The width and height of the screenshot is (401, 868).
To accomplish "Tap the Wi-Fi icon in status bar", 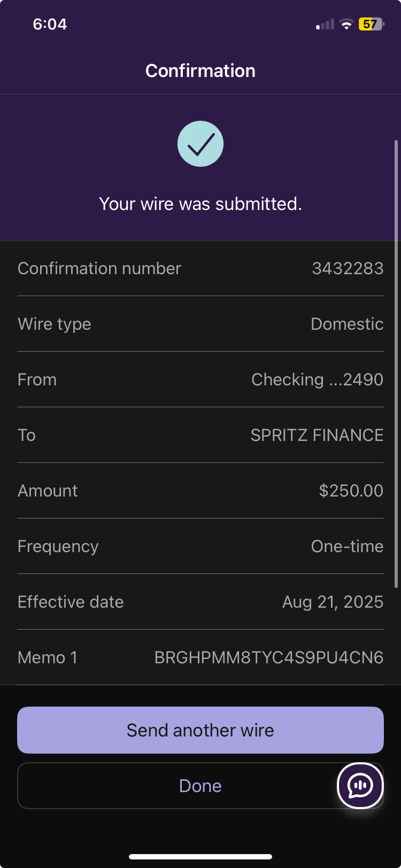I will coord(346,24).
